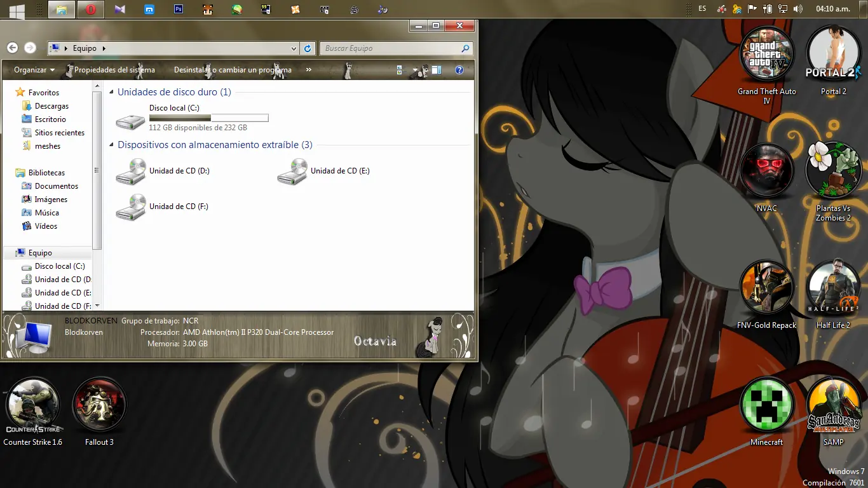This screenshot has width=868, height=488.
Task: Check the battery power tray icon
Action: click(768, 9)
